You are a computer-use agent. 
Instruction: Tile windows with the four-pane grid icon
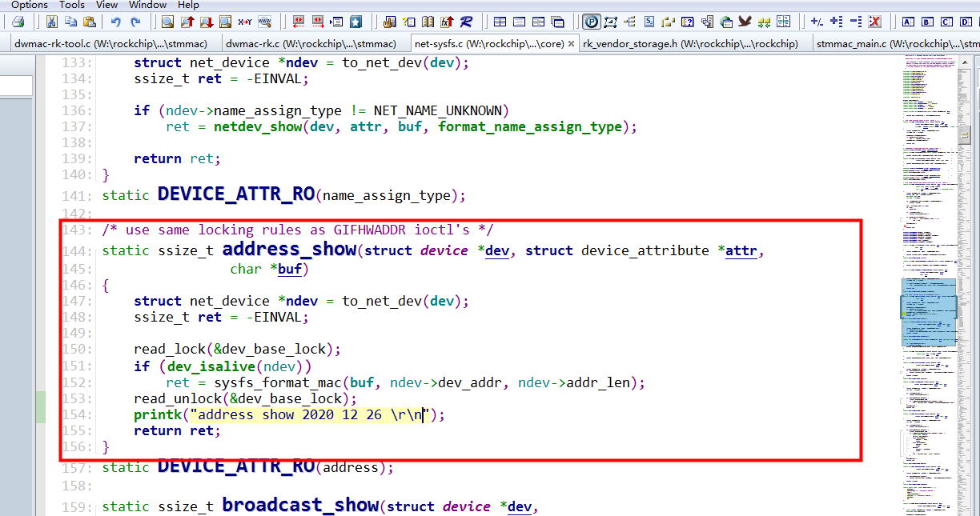tap(500, 22)
